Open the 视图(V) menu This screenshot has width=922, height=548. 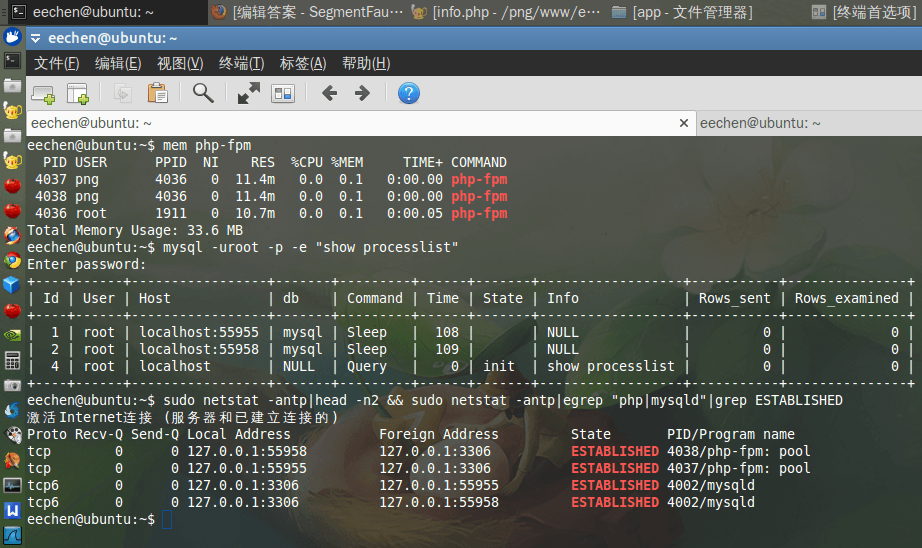tap(180, 63)
